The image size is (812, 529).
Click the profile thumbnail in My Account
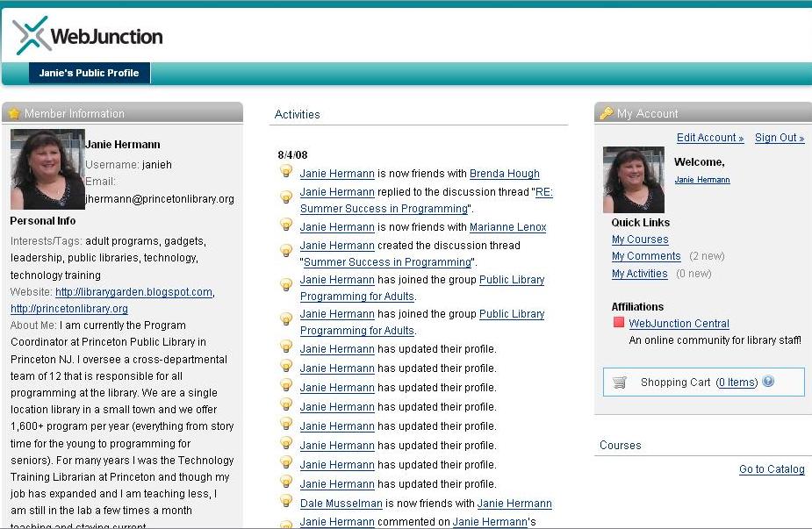pyautogui.click(x=634, y=180)
